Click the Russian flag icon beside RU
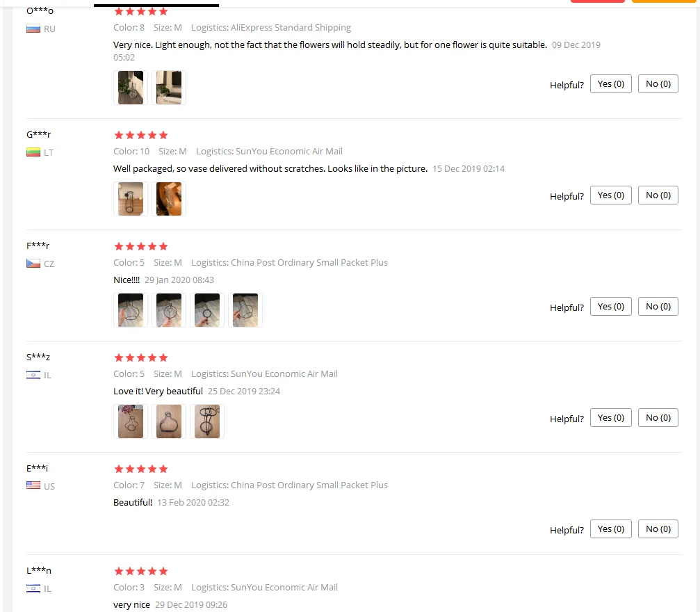Viewport: 700px width, 612px height. point(33,29)
